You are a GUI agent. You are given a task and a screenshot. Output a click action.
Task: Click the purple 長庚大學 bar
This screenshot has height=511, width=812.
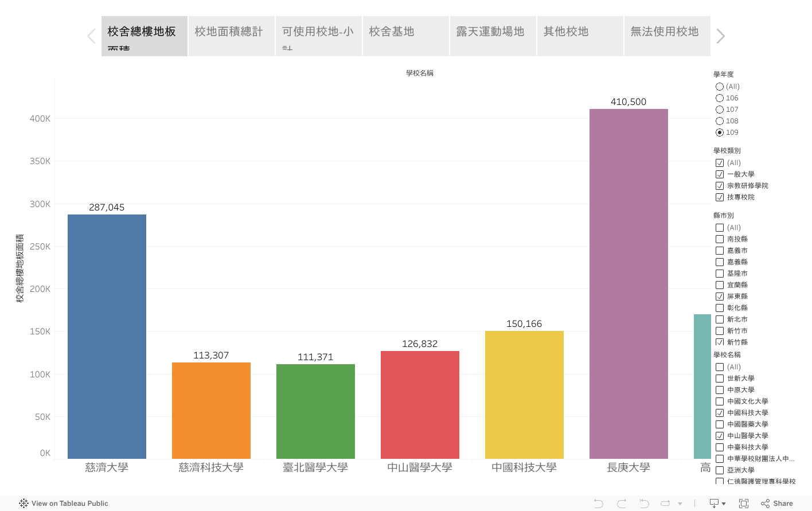pos(628,283)
